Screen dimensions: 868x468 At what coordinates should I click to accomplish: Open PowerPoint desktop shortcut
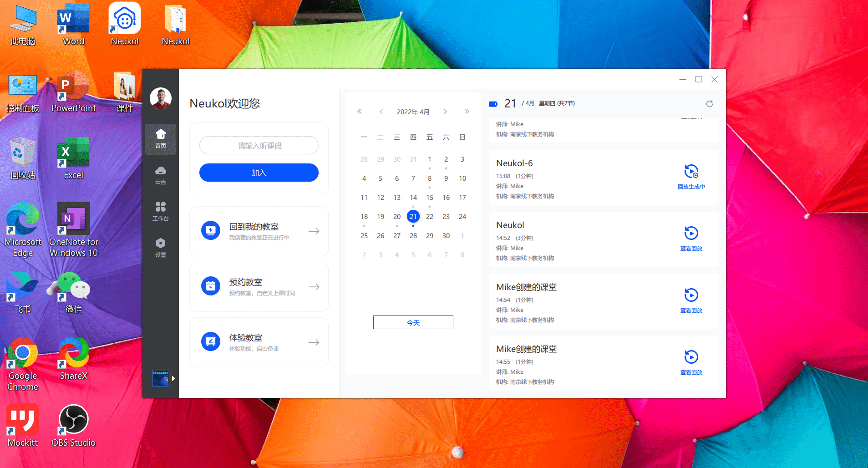(73, 91)
